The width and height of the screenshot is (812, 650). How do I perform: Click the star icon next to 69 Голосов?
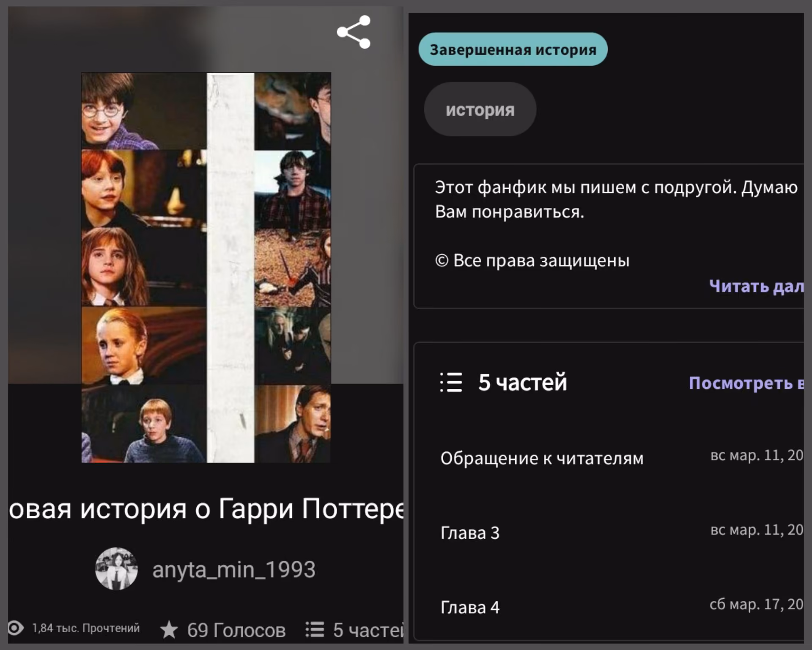[x=169, y=630]
